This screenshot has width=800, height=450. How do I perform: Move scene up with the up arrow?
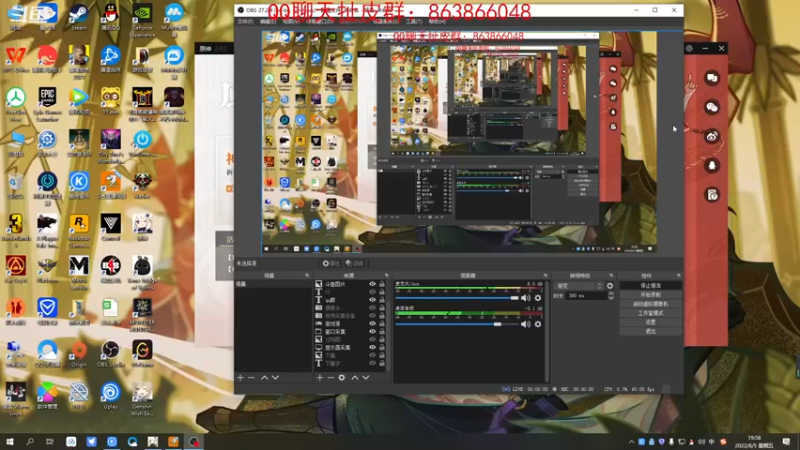click(264, 378)
